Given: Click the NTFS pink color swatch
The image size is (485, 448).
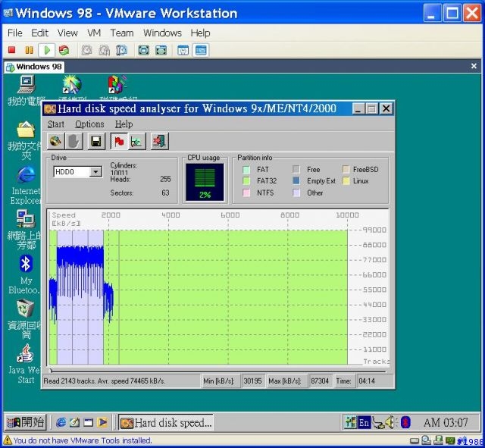Looking at the screenshot, I should tap(246, 193).
